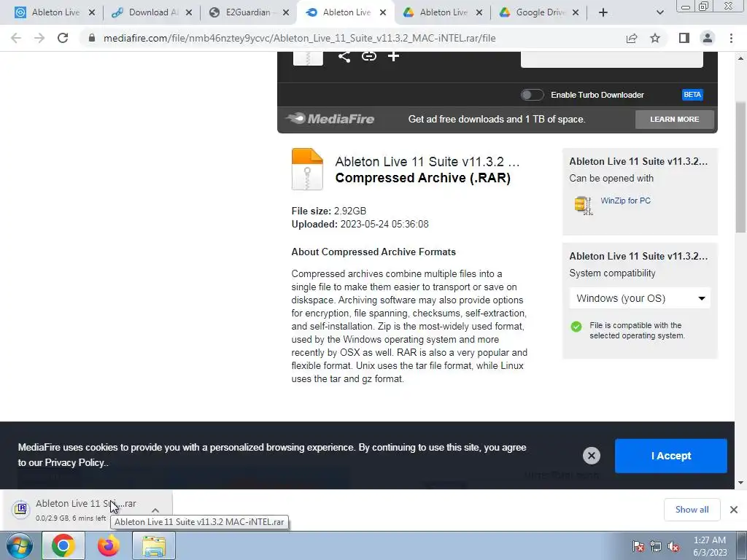The image size is (747, 560).
Task: Open the Chrome three-dot menu
Action: click(731, 38)
